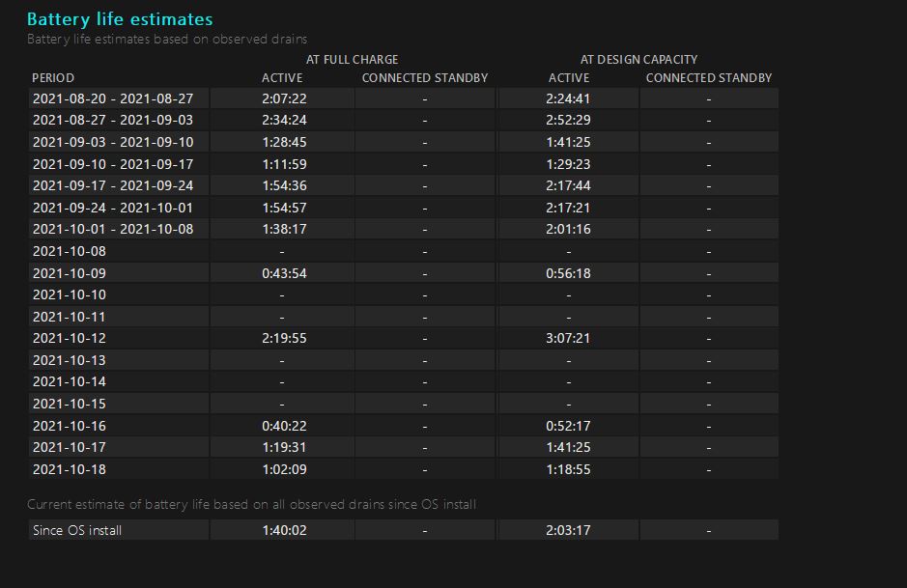Select period '2021-08-20 - 2021-08-27'
907x588 pixels.
[x=113, y=98]
